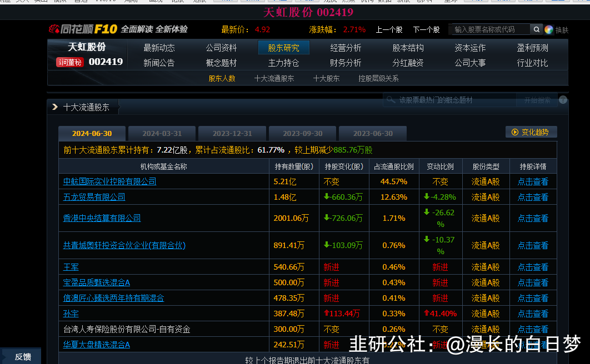Expand the 十大流通股东 section arrow
Image resolution: width=590 pixels, height=364 pixels.
[x=55, y=107]
